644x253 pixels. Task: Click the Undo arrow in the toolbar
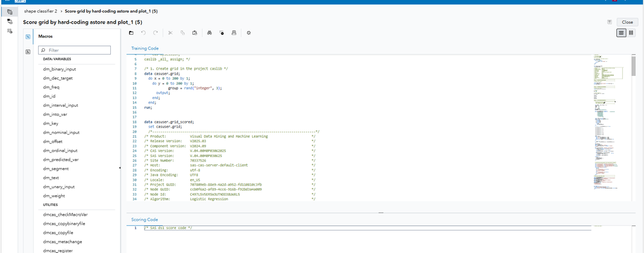click(x=143, y=33)
